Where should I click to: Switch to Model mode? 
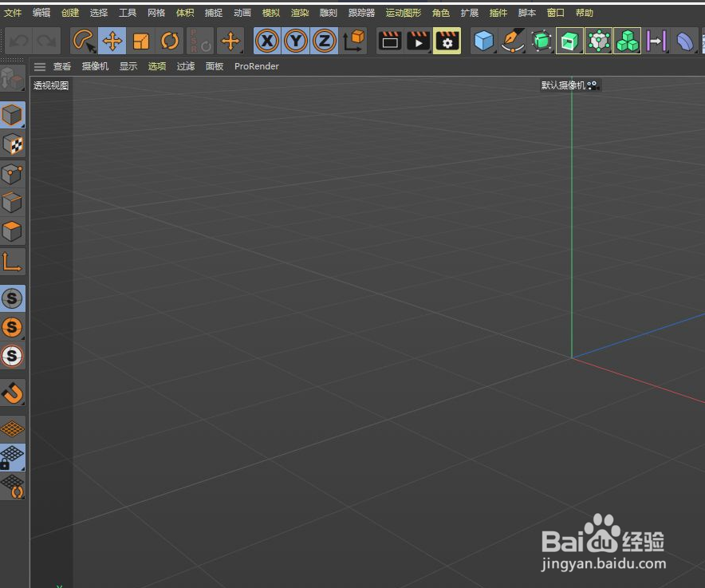pos(12,115)
